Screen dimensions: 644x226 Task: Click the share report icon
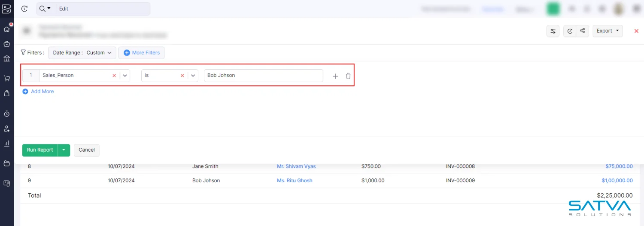[x=582, y=31]
